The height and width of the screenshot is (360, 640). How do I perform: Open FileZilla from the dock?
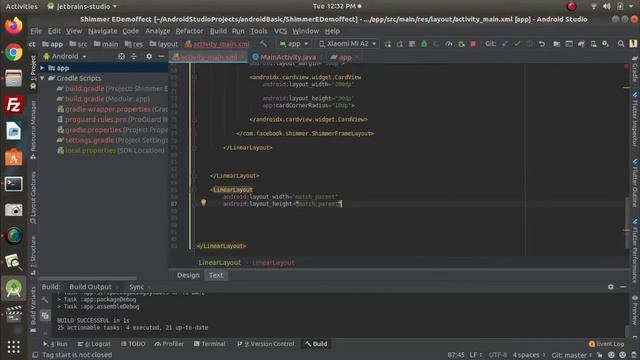pos(13,105)
